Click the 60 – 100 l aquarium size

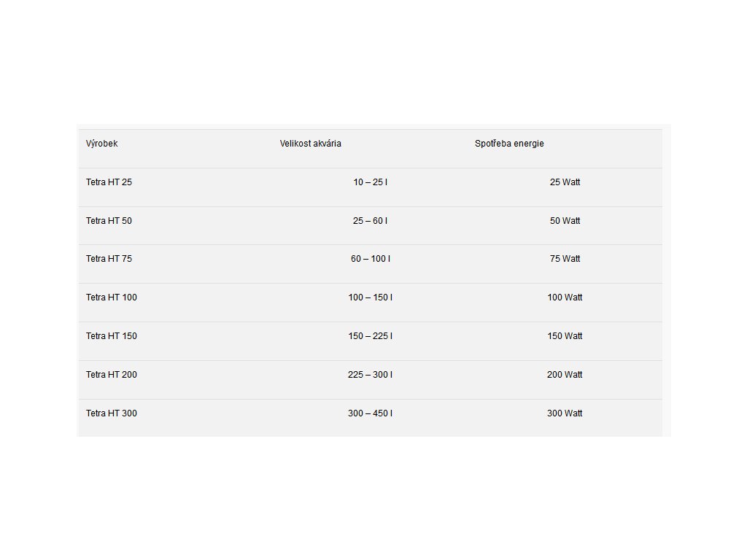point(370,259)
